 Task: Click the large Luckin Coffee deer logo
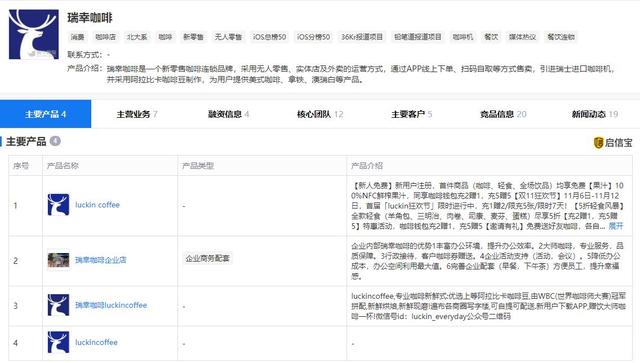tap(34, 34)
